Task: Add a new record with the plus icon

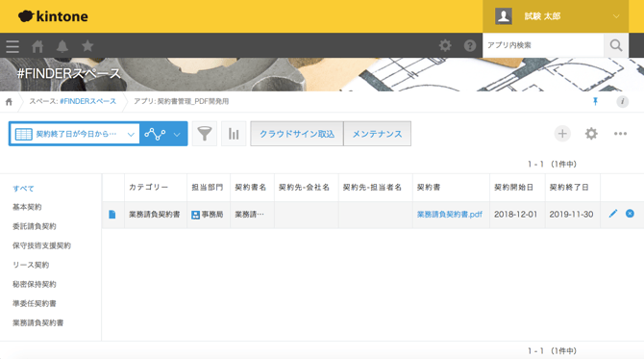Action: [562, 134]
